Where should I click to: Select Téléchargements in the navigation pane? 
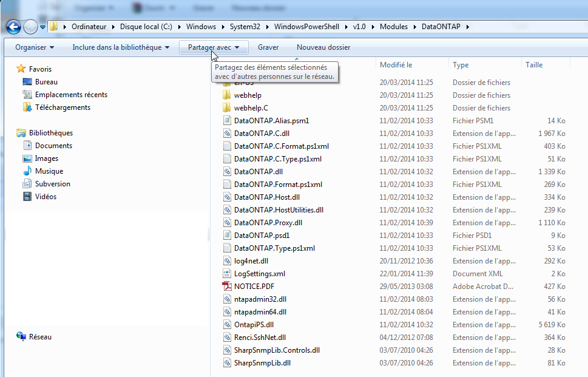pyautogui.click(x=63, y=107)
